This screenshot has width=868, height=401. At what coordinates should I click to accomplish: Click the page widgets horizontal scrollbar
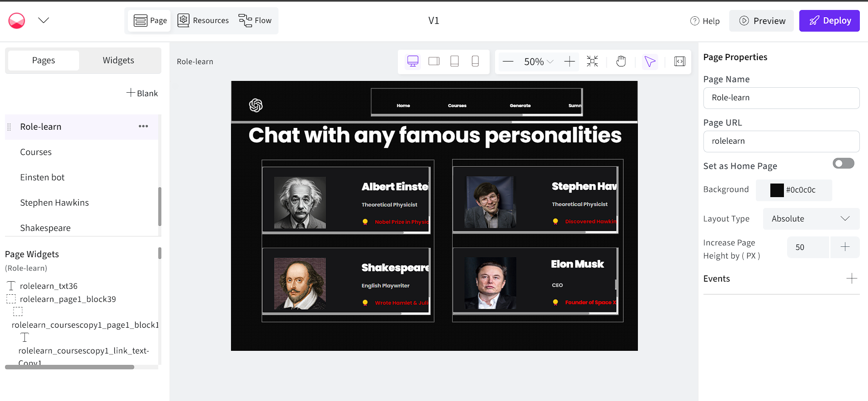pos(70,367)
